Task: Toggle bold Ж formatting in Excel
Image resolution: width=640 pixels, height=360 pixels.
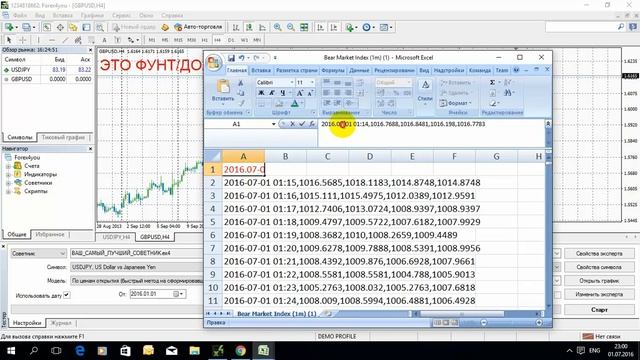Action: point(261,93)
